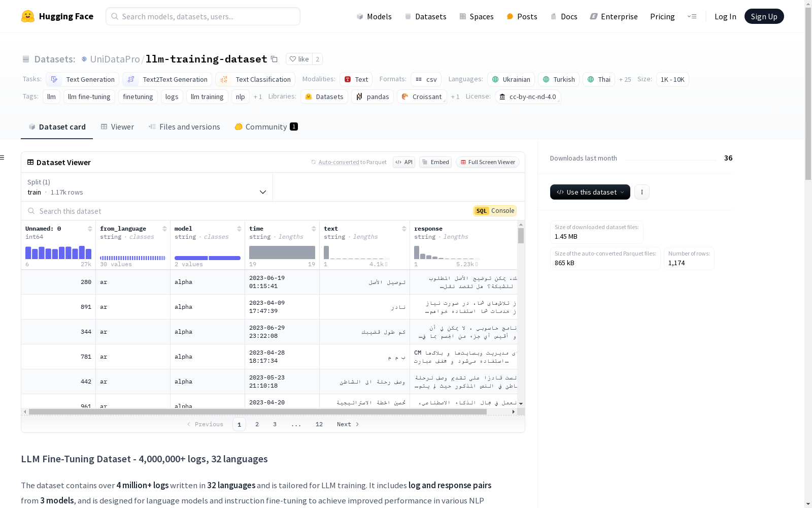812x508 pixels.
Task: Open the Croissant library tag
Action: point(422,97)
